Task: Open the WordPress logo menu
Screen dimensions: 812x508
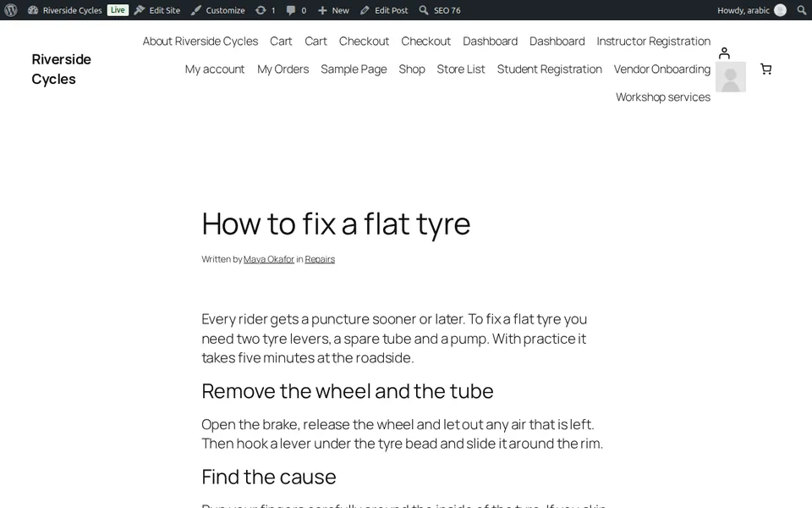Action: [x=11, y=10]
